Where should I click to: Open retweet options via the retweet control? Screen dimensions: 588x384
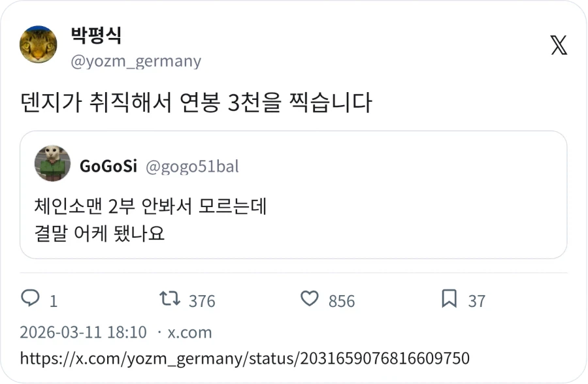tap(171, 300)
